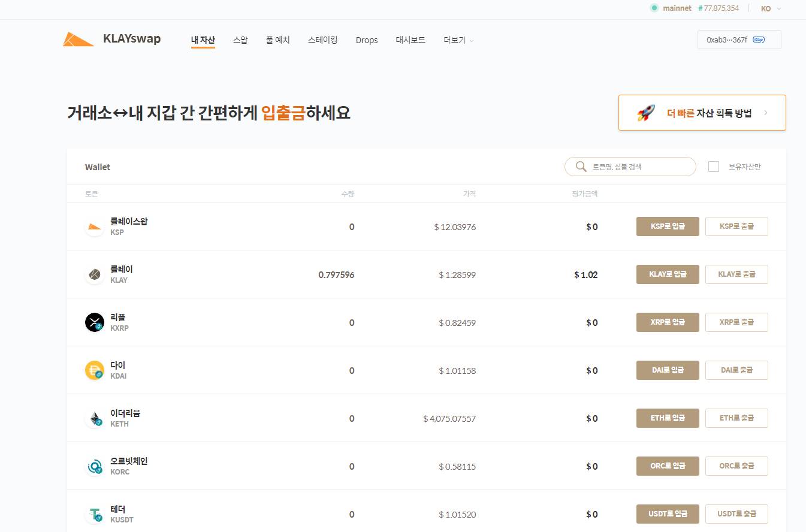Click KSP price $ 12.03976
This screenshot has height=532, width=806.
[x=455, y=227]
